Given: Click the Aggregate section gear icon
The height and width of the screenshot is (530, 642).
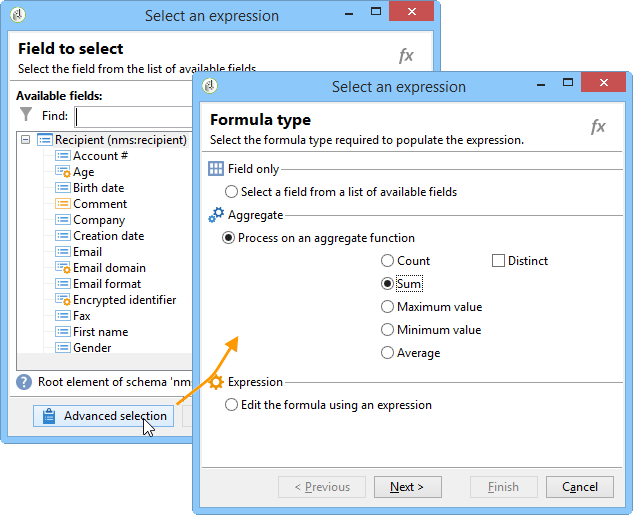Looking at the screenshot, I should 216,215.
